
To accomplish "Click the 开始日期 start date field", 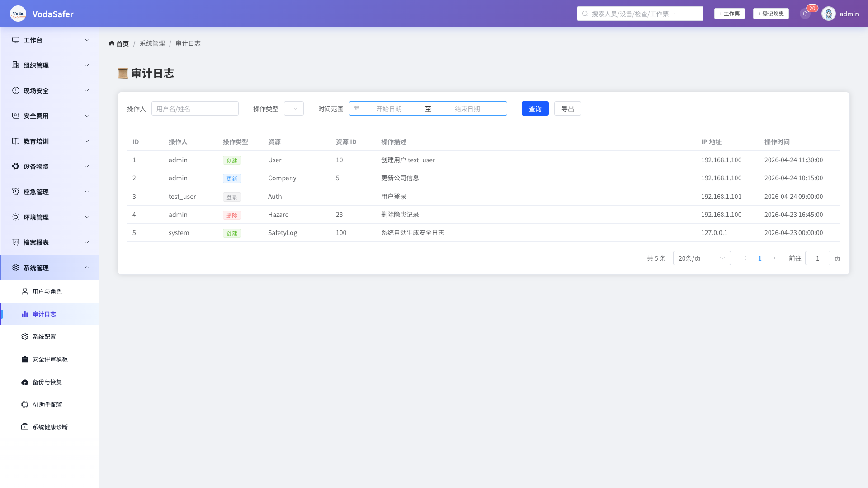I will point(389,108).
